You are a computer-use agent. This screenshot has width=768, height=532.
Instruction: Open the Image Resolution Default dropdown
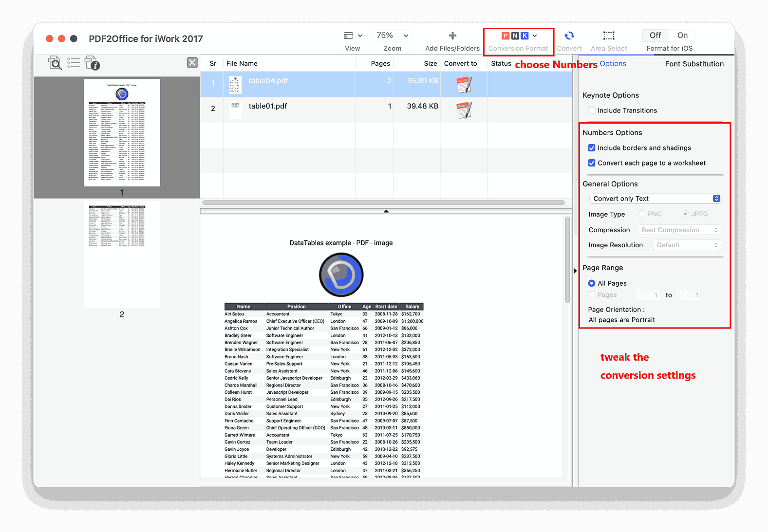[x=687, y=245]
